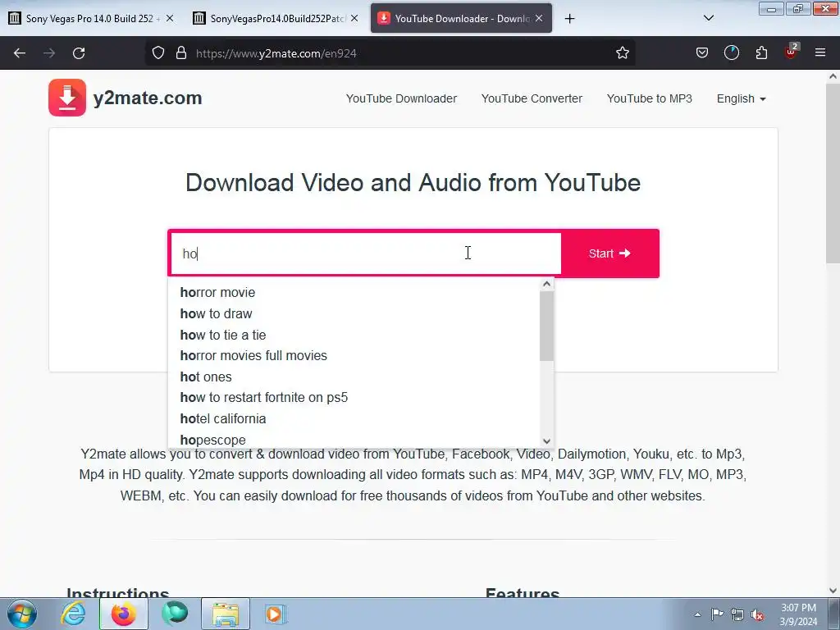
Task: Choose 'horror movie' suggestion
Action: 354,293
